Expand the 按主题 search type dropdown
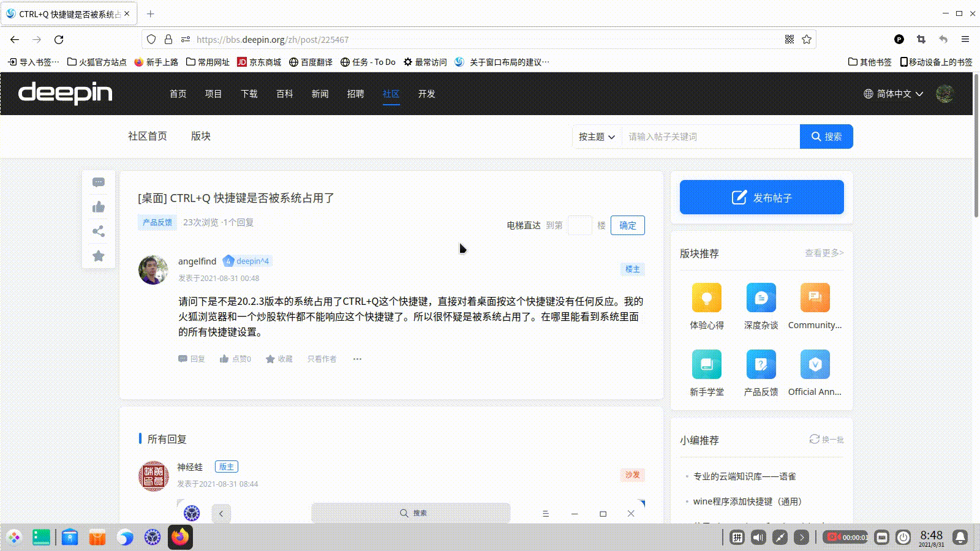Viewport: 980px width, 551px height. [x=597, y=137]
